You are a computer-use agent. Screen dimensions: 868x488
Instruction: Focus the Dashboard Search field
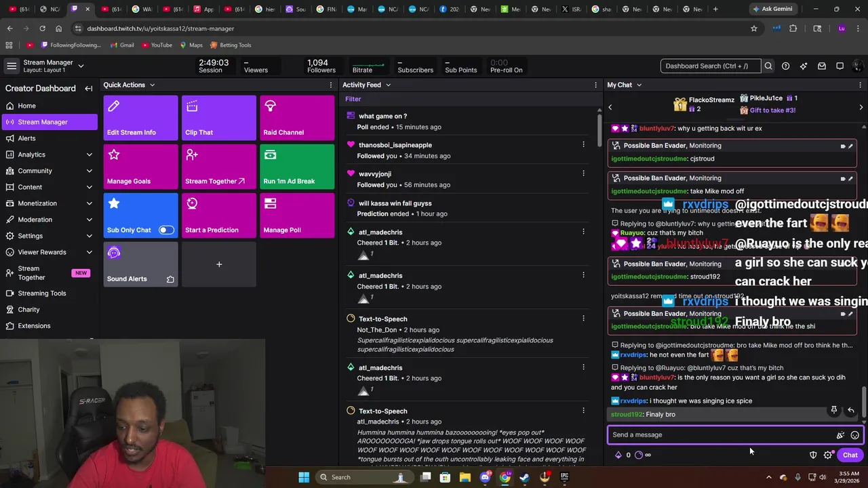tap(710, 66)
